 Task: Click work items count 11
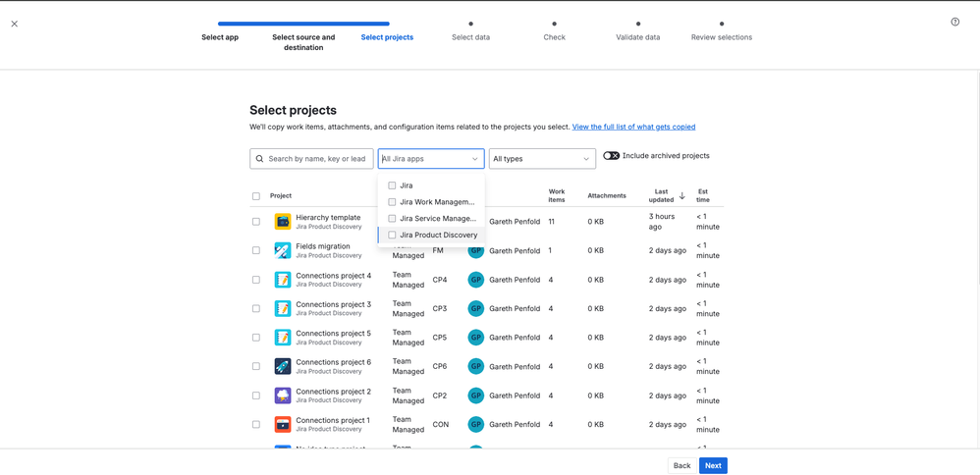click(x=552, y=222)
